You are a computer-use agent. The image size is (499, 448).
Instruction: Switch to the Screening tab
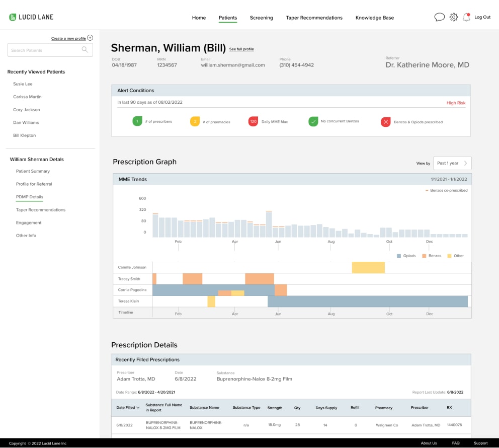[261, 18]
